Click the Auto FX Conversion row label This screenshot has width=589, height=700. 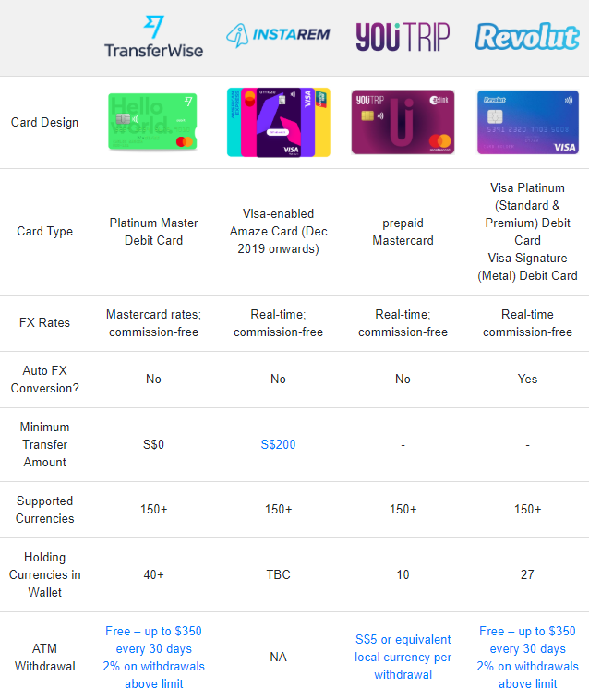[44, 379]
